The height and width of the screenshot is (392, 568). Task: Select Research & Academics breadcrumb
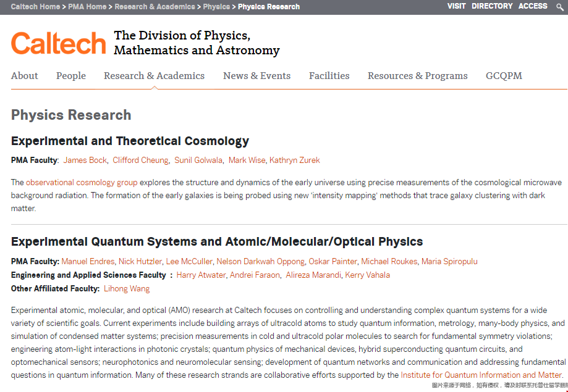[x=155, y=7]
